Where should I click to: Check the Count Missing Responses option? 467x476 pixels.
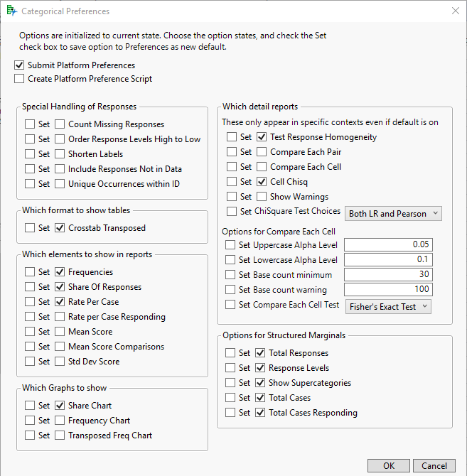point(60,124)
